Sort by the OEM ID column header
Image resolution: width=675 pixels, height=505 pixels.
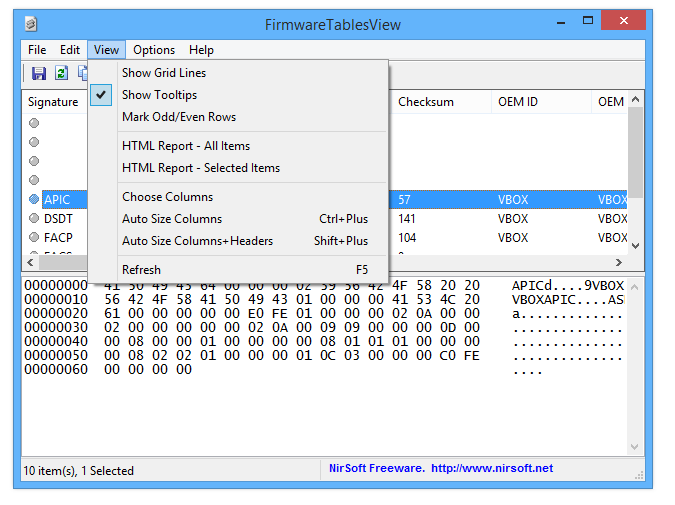(542, 102)
